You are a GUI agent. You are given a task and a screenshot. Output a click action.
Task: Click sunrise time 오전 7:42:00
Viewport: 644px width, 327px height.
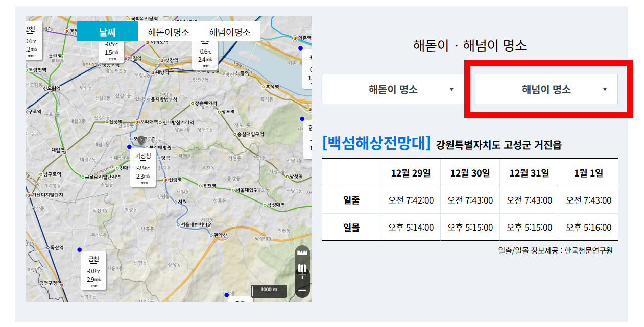(x=411, y=200)
